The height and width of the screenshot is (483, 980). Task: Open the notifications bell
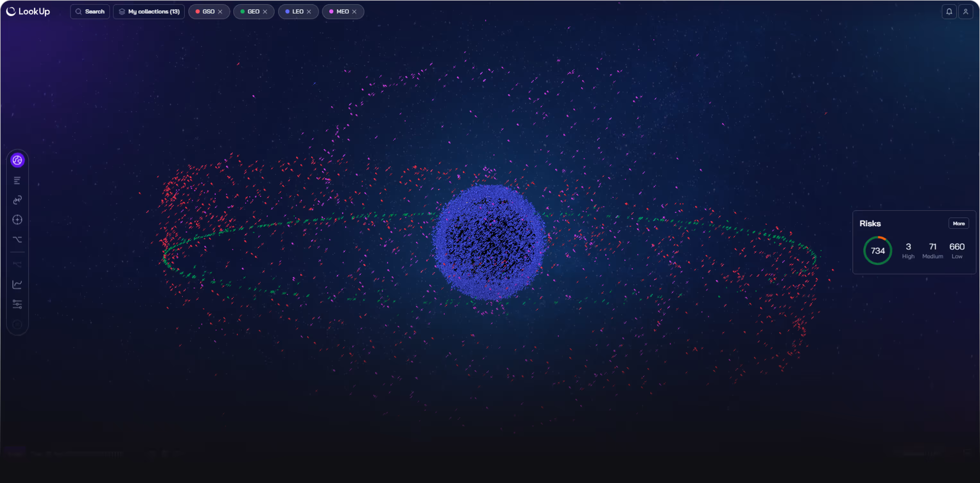[x=949, y=12]
